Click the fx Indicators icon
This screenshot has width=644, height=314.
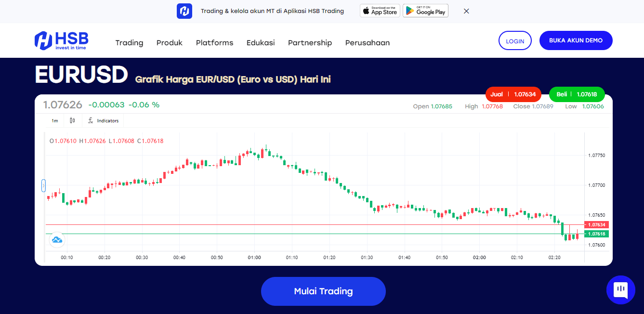click(x=103, y=120)
